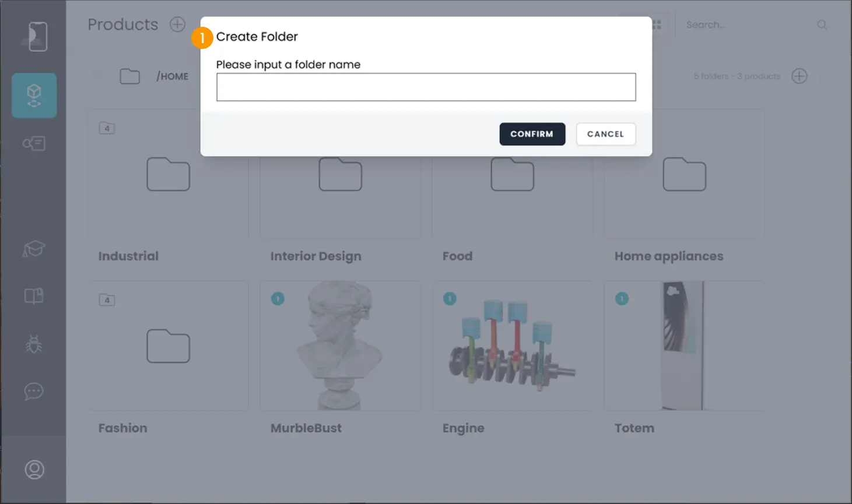Open the graduation cap tutorials icon

point(33,249)
